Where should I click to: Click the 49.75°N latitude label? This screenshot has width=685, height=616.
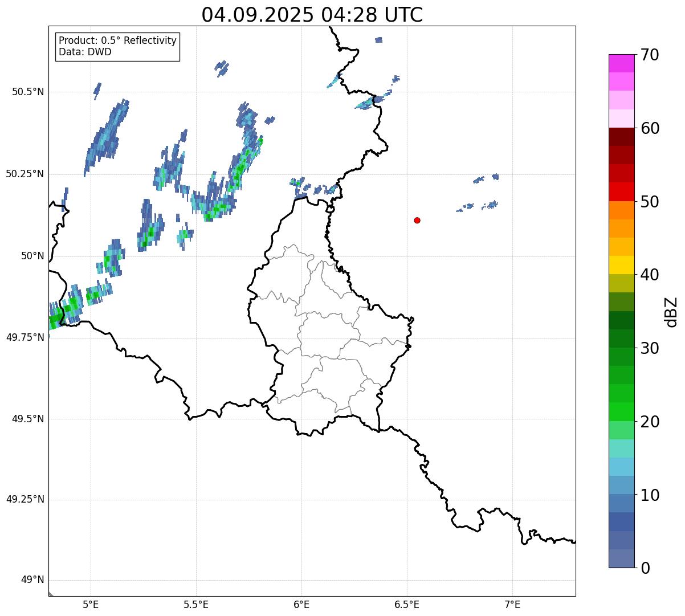[x=25, y=337]
